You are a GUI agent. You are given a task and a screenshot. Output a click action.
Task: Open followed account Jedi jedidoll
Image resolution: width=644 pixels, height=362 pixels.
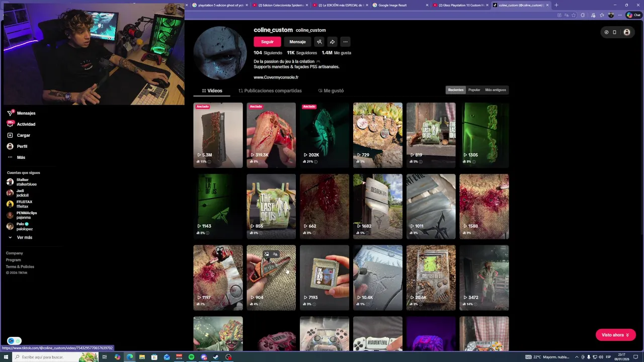click(18, 193)
